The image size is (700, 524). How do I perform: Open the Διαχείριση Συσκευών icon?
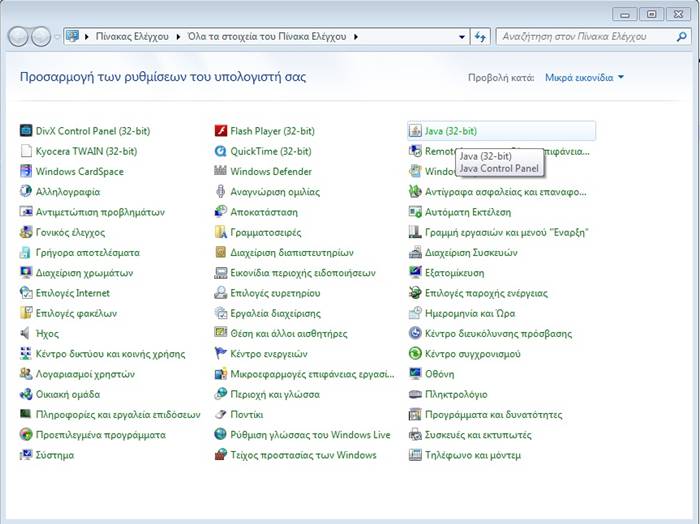[415, 253]
